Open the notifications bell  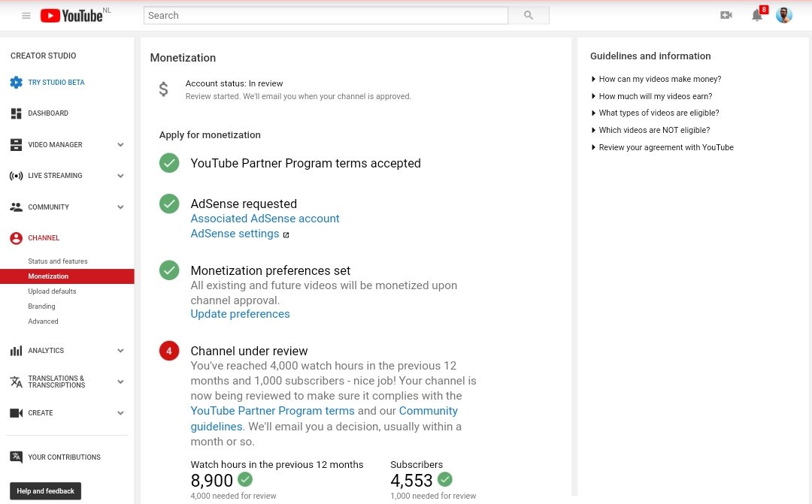coord(756,16)
